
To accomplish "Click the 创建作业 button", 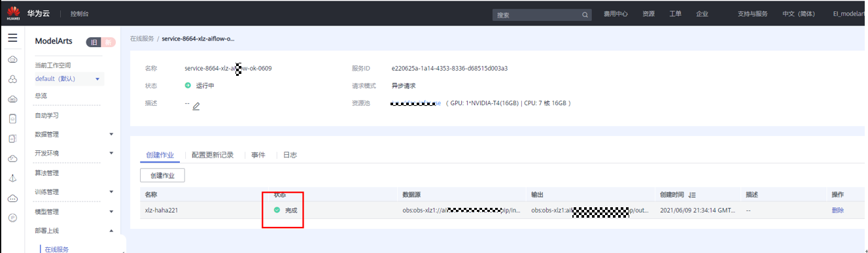I will point(163,175).
